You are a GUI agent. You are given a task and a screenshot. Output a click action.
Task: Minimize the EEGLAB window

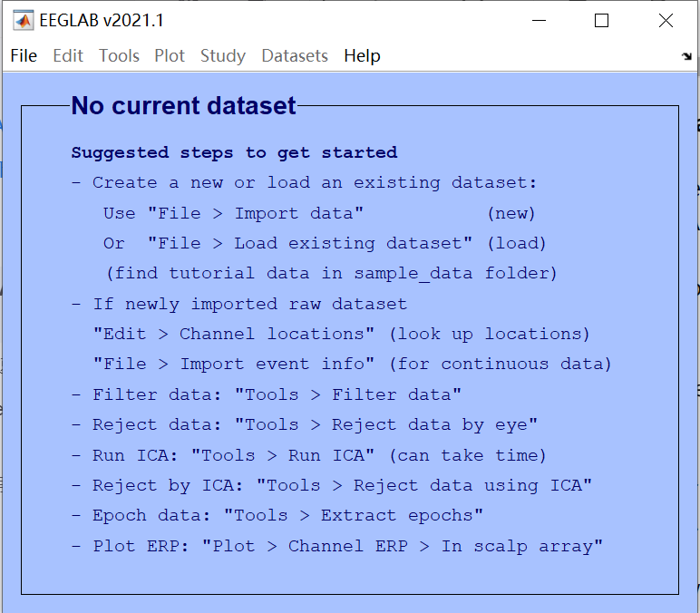pos(539,21)
